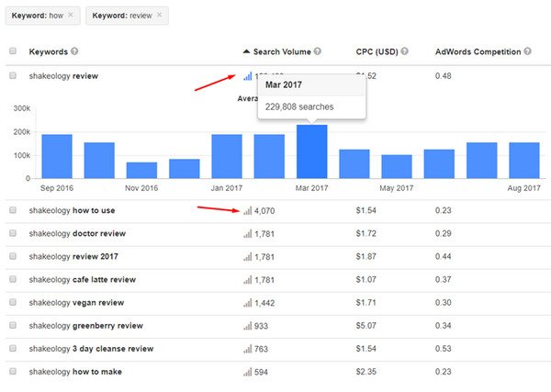Sort by AdWords Competition column header
The image size is (551, 392).
tap(478, 51)
